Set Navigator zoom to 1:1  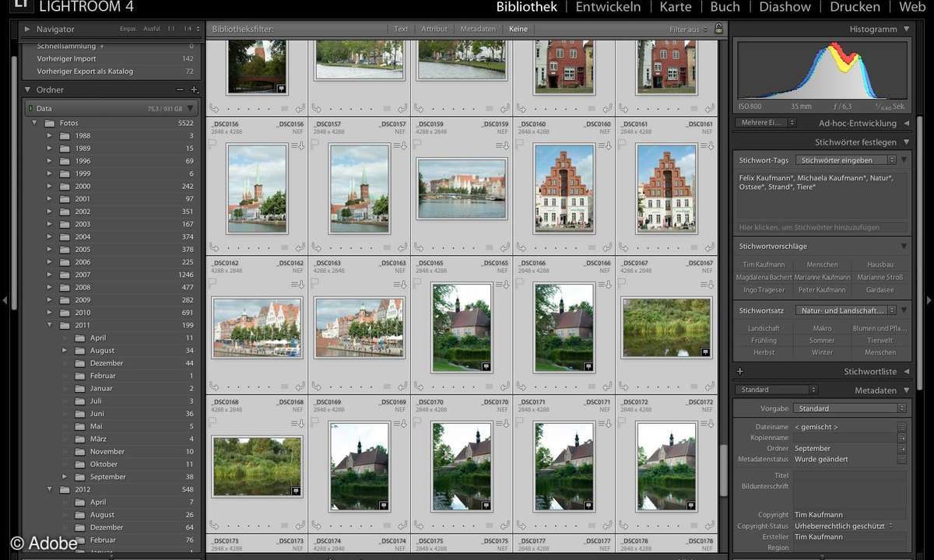170,30
